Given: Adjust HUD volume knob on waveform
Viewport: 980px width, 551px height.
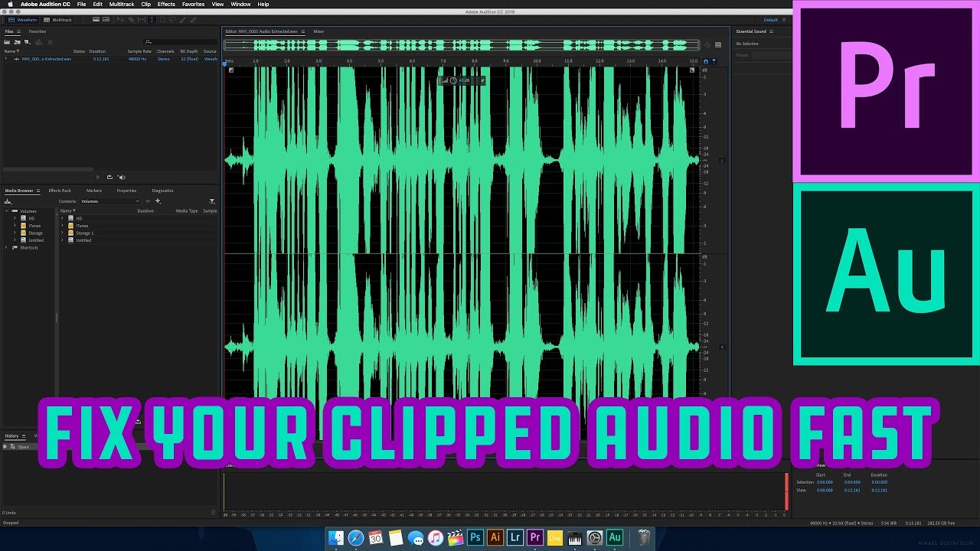Looking at the screenshot, I should 453,80.
